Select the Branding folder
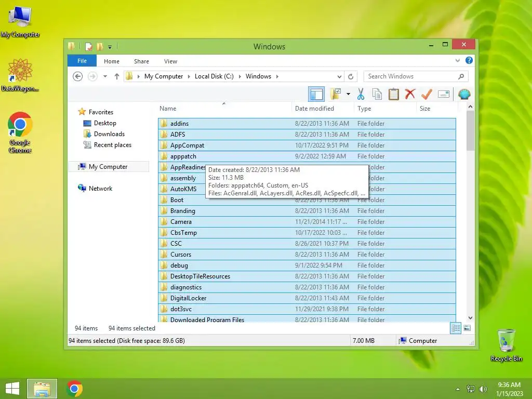Image resolution: width=532 pixels, height=399 pixels. point(307,211)
